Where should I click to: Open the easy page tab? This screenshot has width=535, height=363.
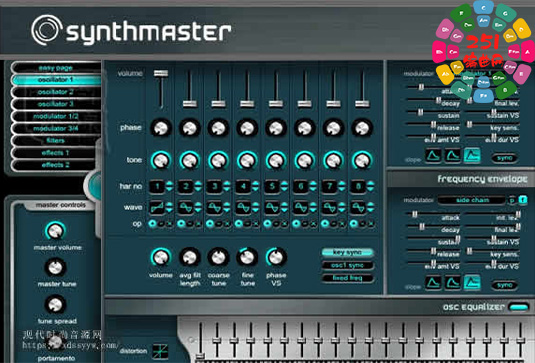[x=56, y=68]
